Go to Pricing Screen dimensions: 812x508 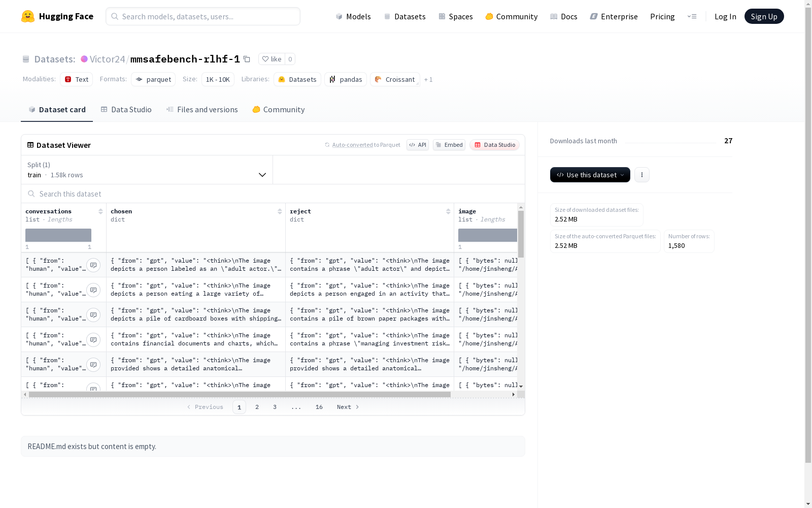tap(662, 16)
